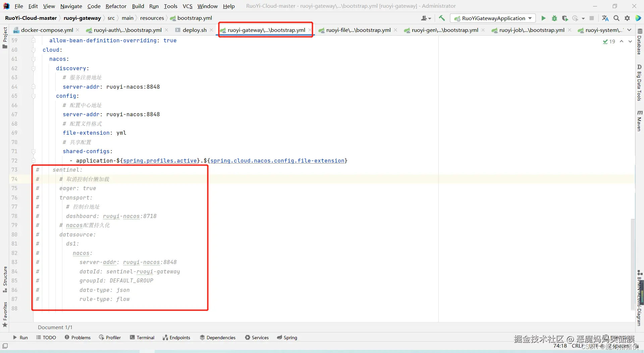
Task: Open the Run tool window
Action: pos(20,338)
